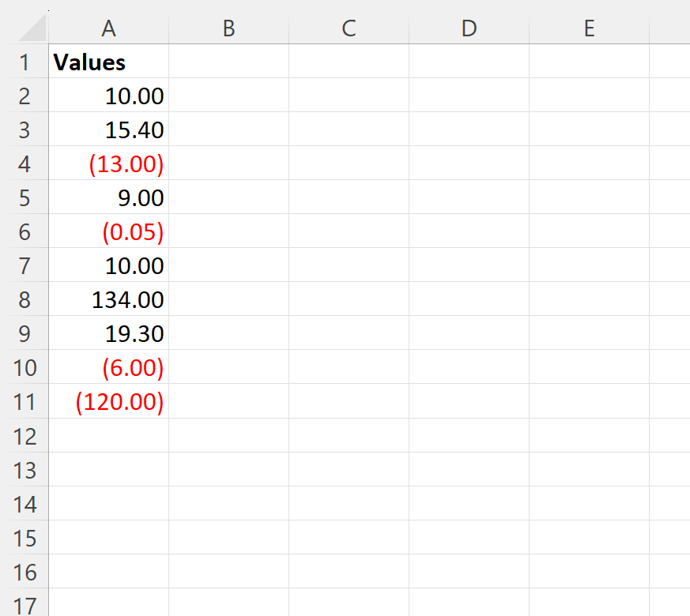Screen dimensions: 690x616
Task: Select the cell containing 134.00
Action: [x=109, y=299]
